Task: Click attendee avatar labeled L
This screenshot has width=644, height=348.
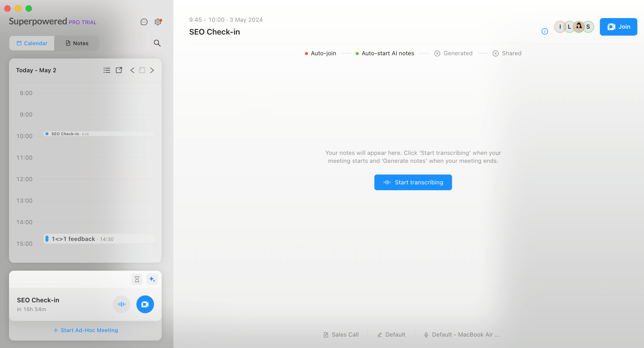Action: (x=569, y=27)
